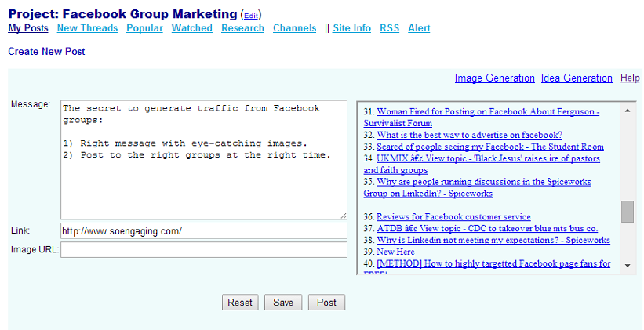Click the Project: Facebook Group Marketing title

(123, 14)
